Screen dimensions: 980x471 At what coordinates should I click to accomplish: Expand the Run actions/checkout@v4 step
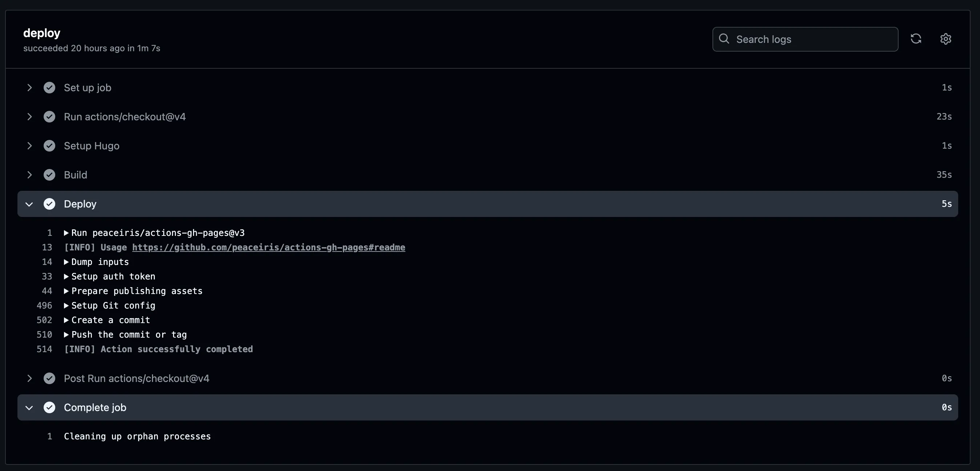(30, 116)
